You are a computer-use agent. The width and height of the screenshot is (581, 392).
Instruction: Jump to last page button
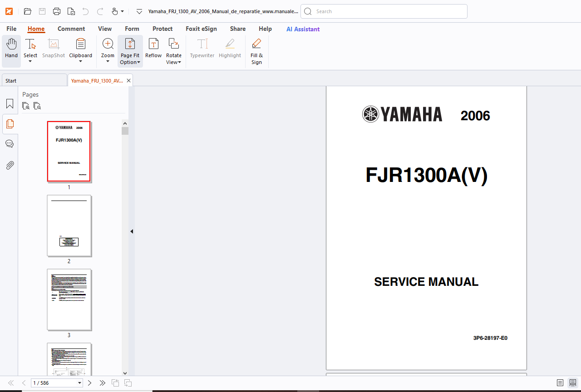tap(103, 383)
